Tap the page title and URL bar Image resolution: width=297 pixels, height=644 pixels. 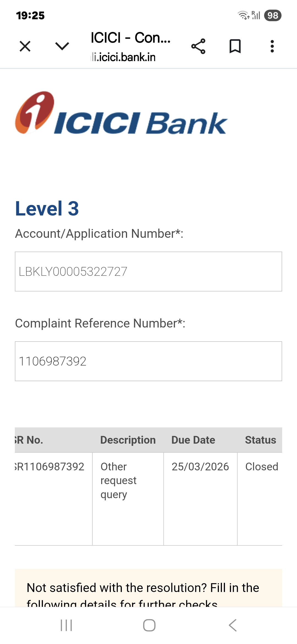coord(131,46)
